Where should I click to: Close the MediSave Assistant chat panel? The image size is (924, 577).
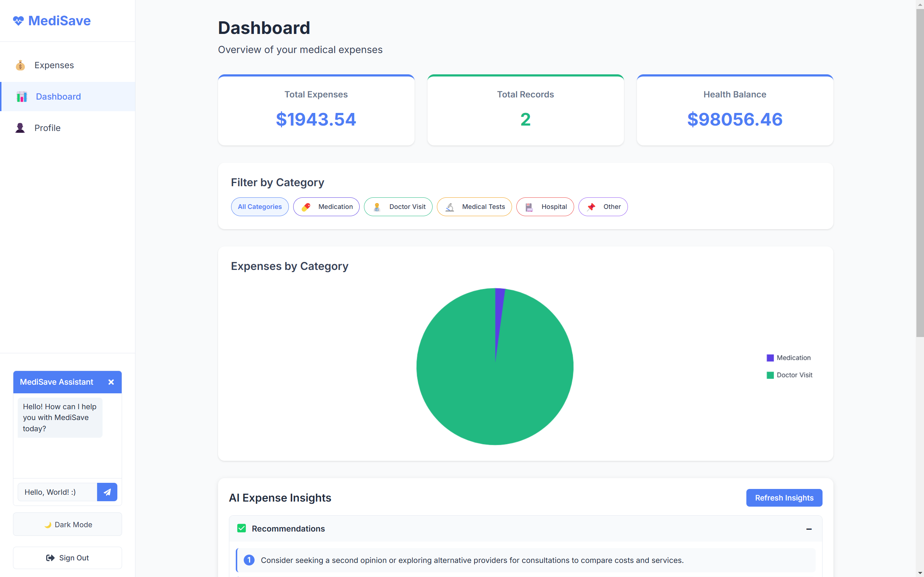pyautogui.click(x=111, y=382)
